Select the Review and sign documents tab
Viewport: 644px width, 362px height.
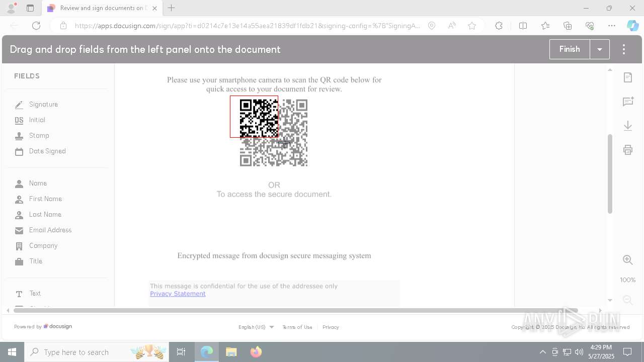[101, 8]
